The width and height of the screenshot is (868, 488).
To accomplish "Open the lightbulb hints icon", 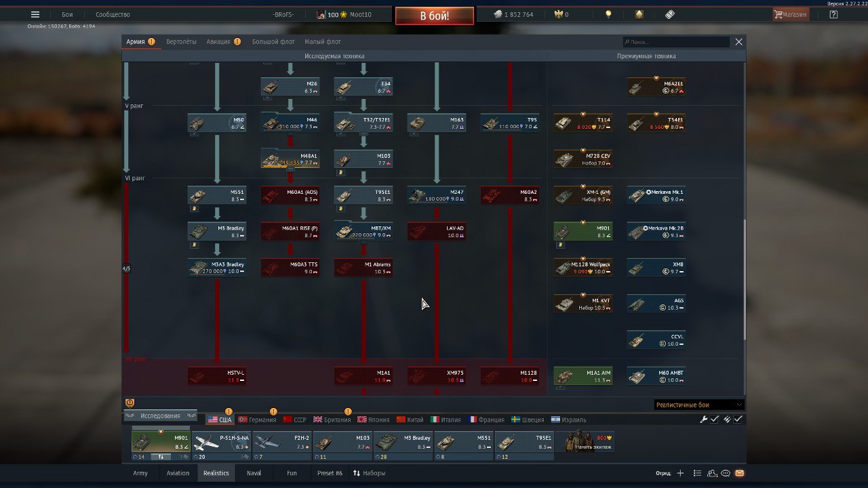I will click(x=608, y=14).
